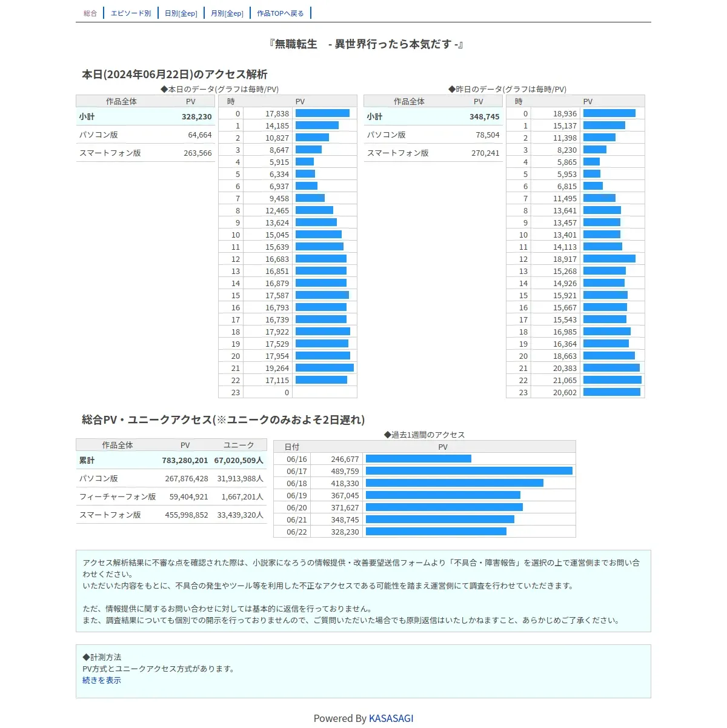Click the スマートフォン版 row in totals table

pyautogui.click(x=171, y=515)
